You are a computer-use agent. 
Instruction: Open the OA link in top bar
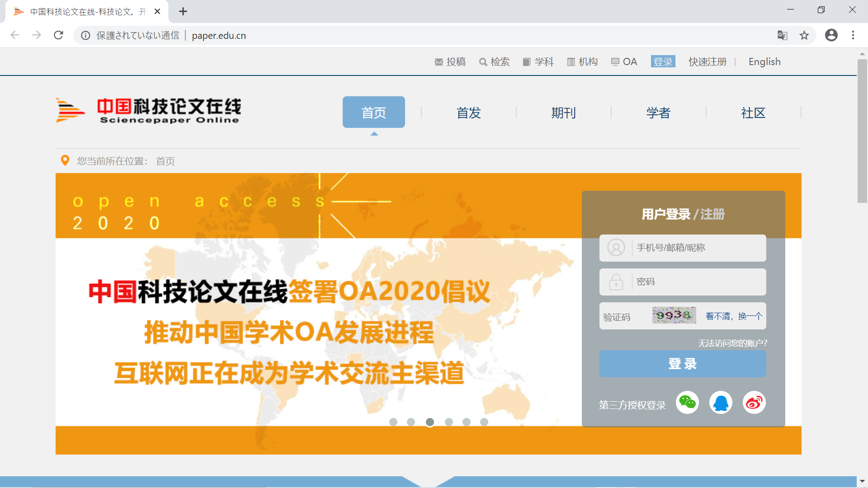click(624, 62)
